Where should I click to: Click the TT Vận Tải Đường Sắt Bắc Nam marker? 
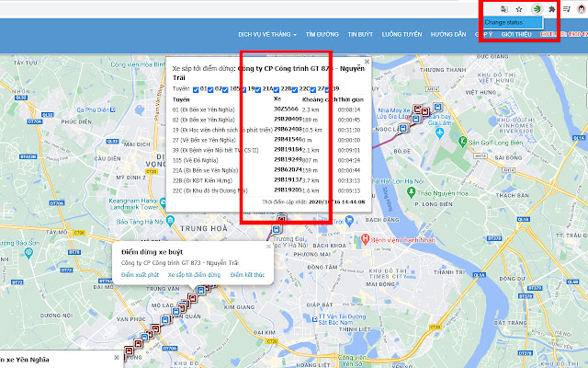(x=314, y=319)
